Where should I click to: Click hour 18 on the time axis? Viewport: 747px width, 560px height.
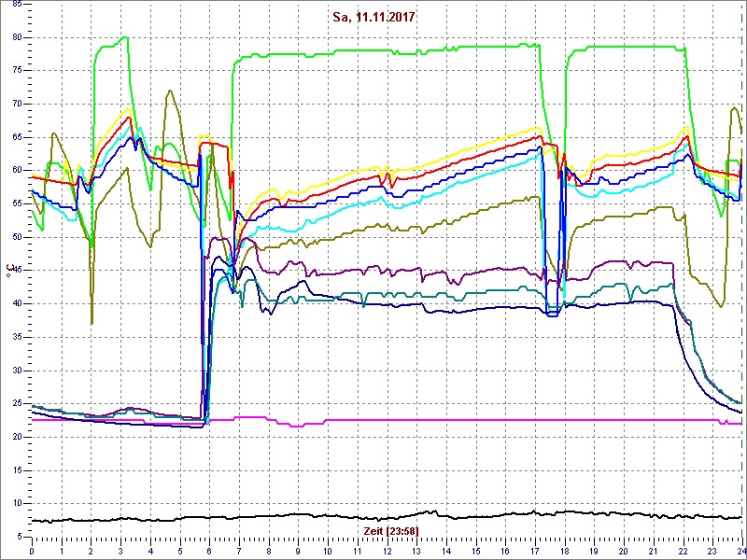565,550
